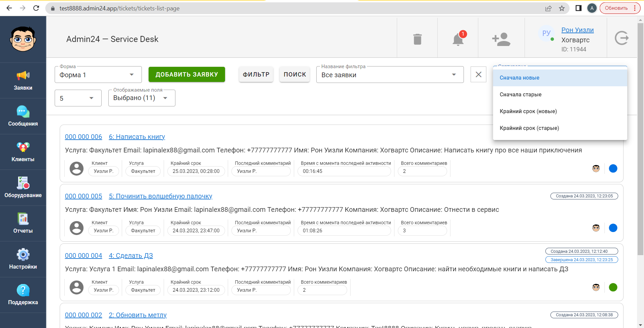
Task: Open notifications via the bell icon
Action: pyautogui.click(x=458, y=39)
